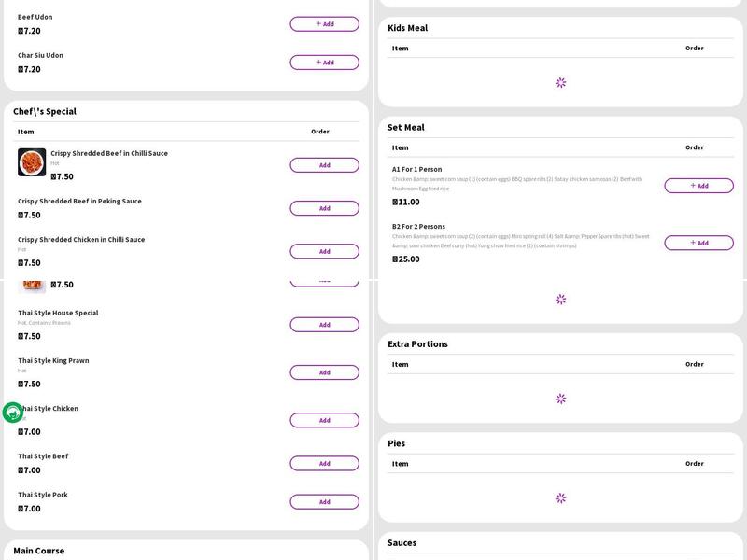The height and width of the screenshot is (560, 747).
Task: Open the Crispy Shredded Beef in Chilli Sauce photo
Action: [32, 162]
